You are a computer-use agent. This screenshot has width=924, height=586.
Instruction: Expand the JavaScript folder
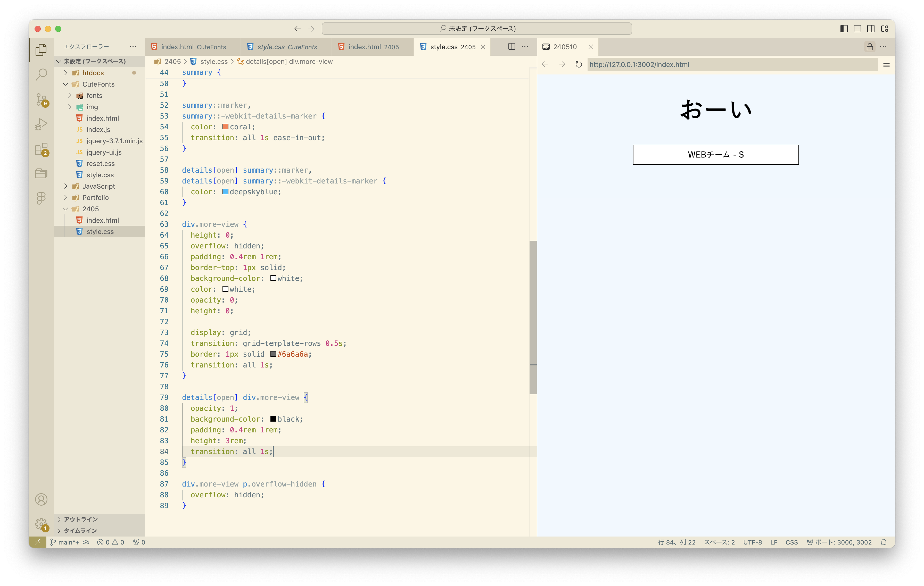click(99, 186)
